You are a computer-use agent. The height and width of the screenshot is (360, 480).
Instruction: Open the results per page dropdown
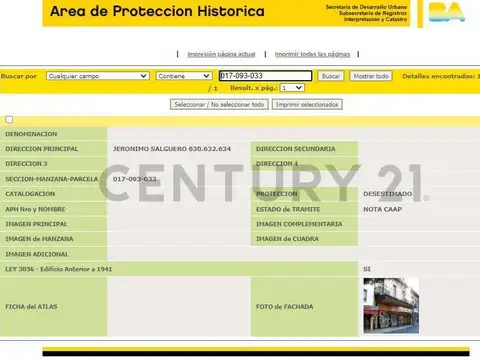pos(292,88)
